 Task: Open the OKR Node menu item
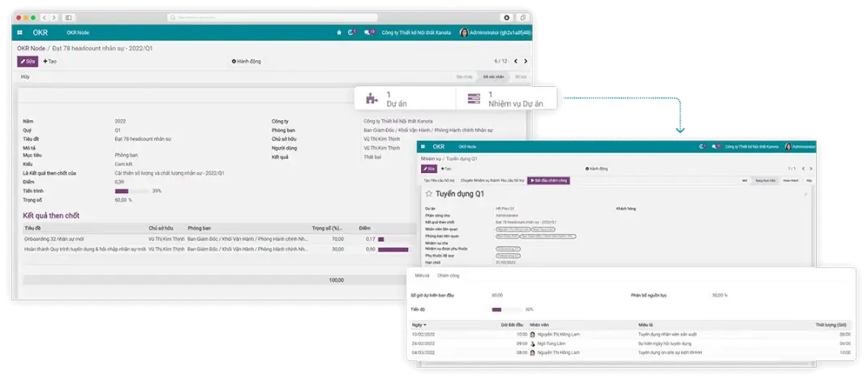coord(77,32)
